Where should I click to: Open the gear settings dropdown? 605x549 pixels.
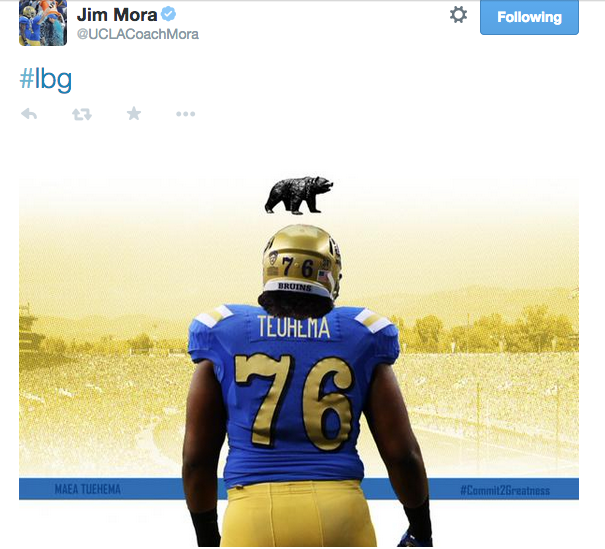coord(458,15)
